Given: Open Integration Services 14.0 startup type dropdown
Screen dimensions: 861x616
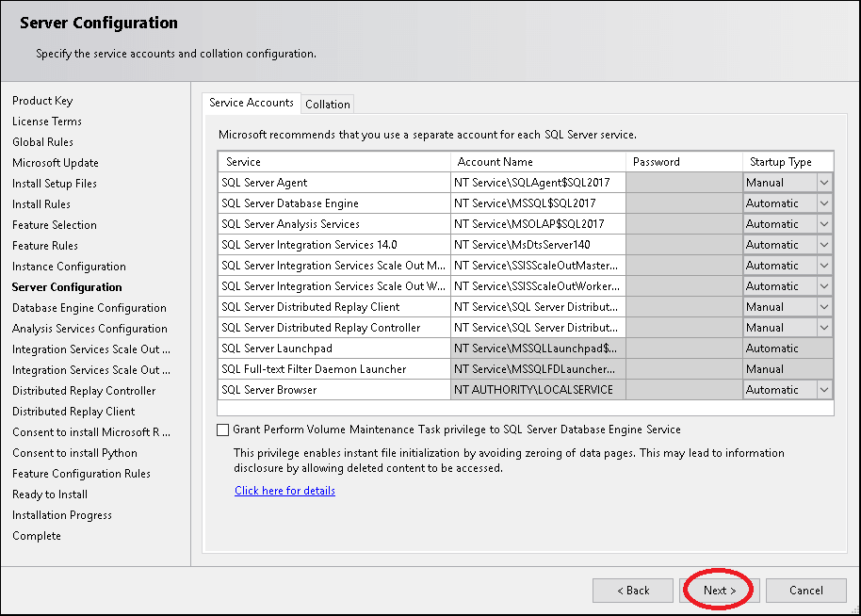Looking at the screenshot, I should coord(823,245).
